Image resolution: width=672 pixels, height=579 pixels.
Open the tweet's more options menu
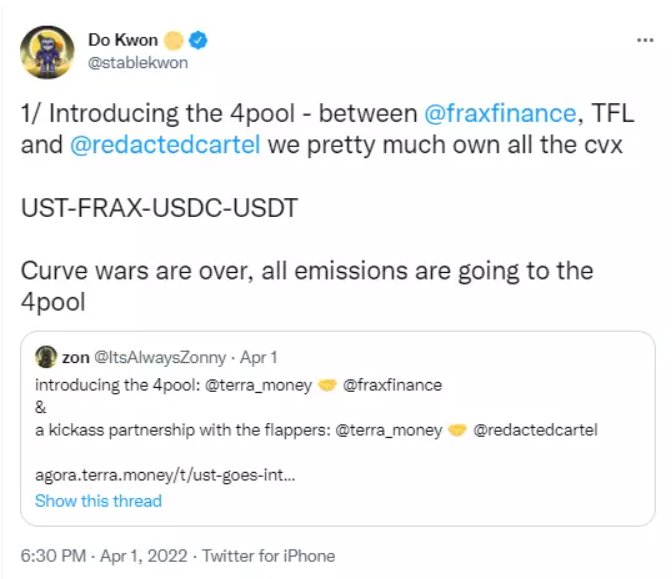coord(645,39)
